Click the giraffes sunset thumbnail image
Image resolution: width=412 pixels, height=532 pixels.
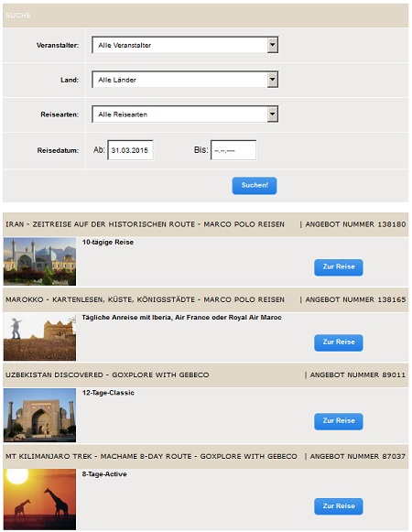[39, 499]
